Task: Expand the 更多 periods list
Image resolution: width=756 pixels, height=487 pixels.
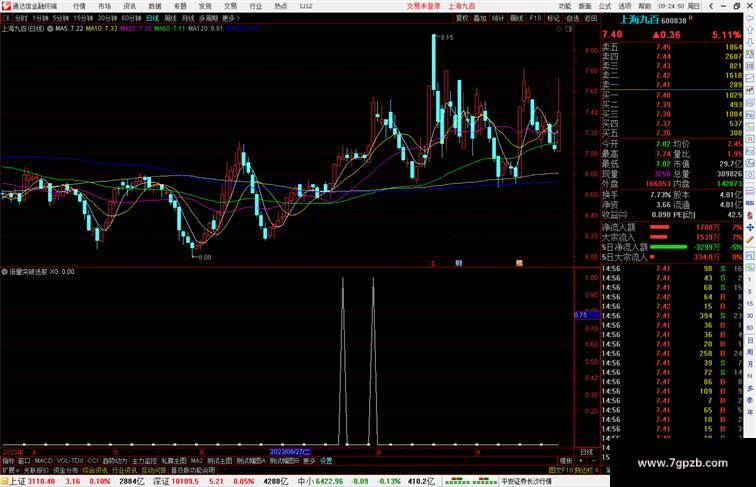Action: coord(230,18)
